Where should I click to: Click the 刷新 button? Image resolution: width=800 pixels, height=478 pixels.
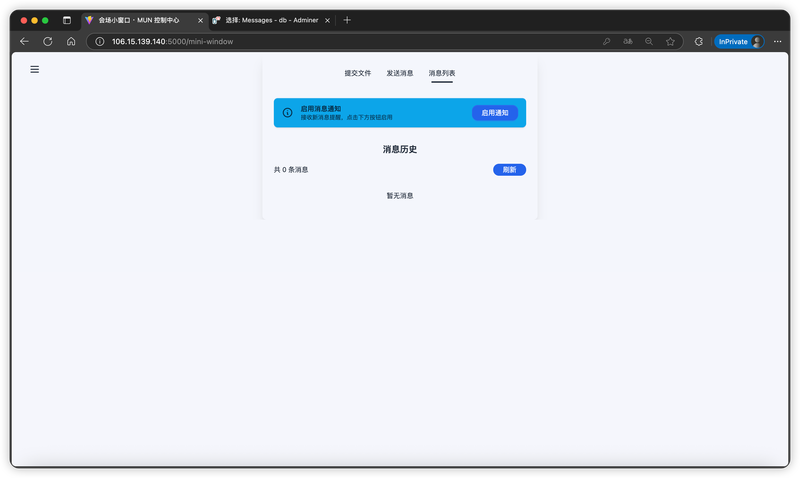click(509, 169)
